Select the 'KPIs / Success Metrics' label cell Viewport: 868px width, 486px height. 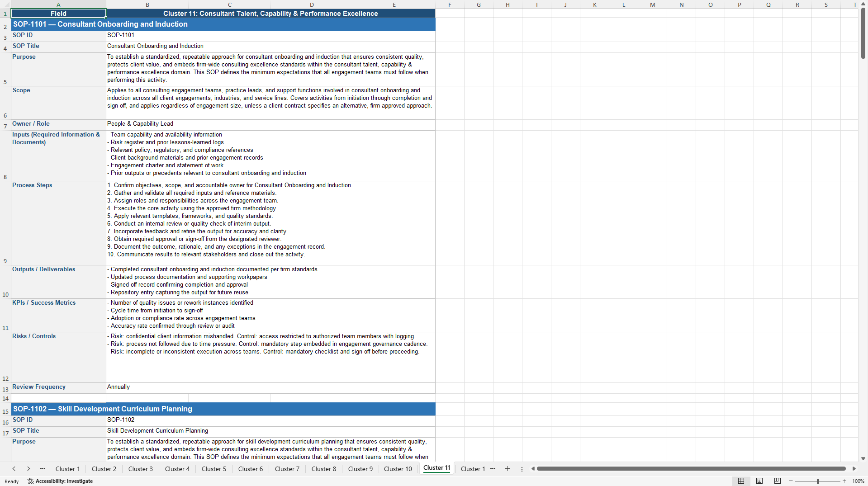(58, 315)
